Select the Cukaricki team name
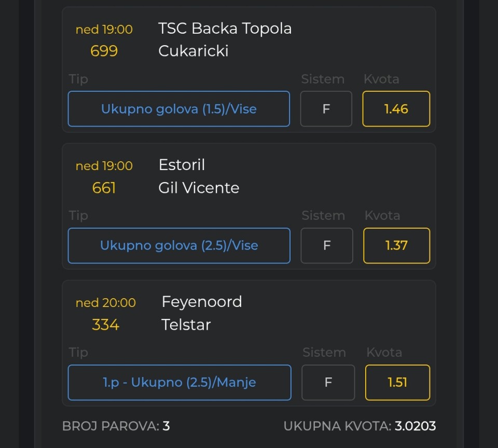 point(193,51)
